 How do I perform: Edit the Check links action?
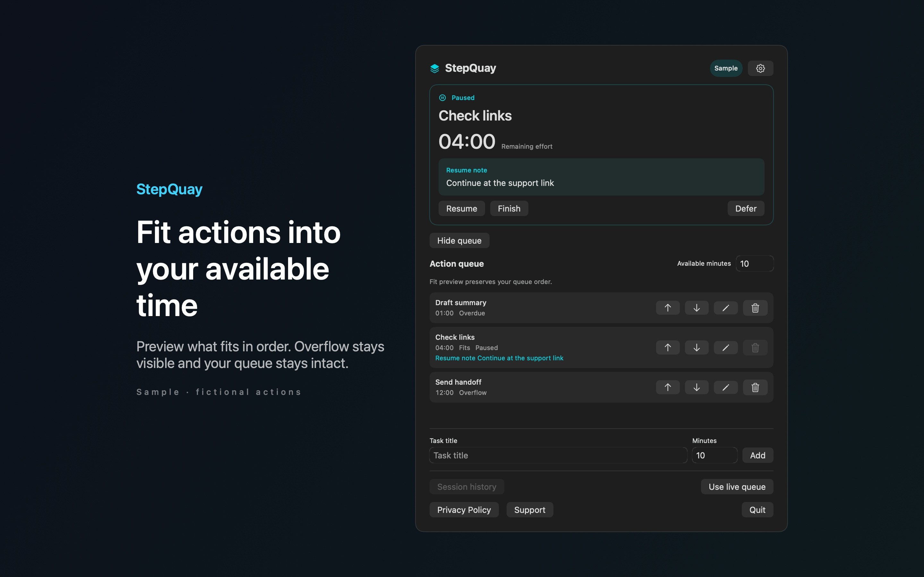click(x=725, y=348)
